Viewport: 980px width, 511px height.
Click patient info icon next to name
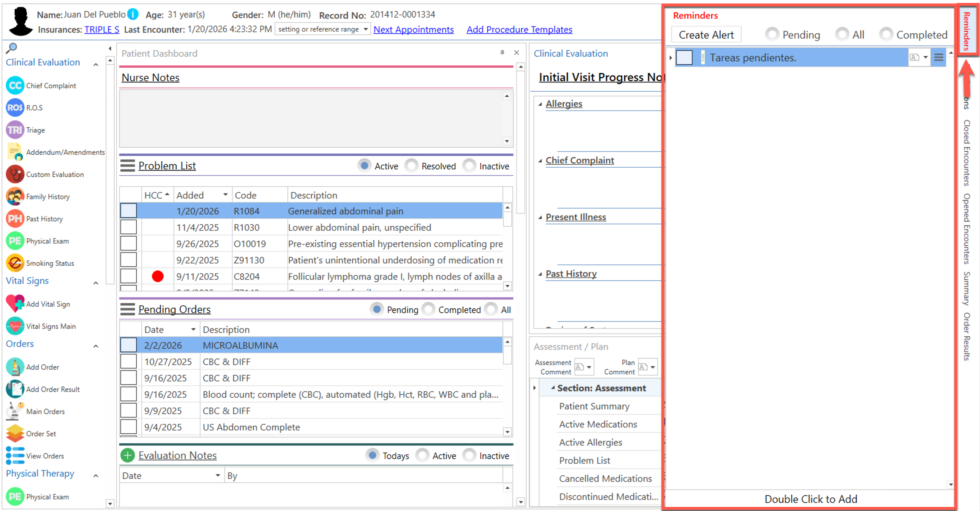[x=133, y=14]
